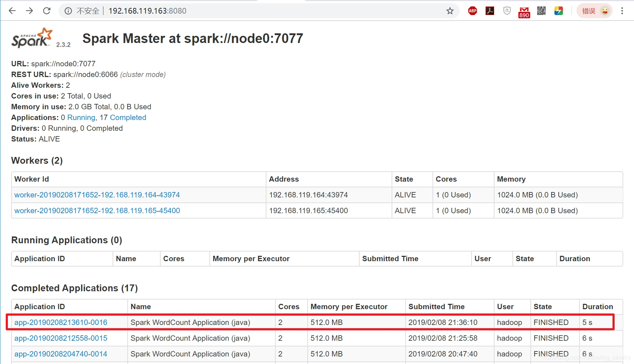Open application app-20190208213610-0016

click(61, 322)
